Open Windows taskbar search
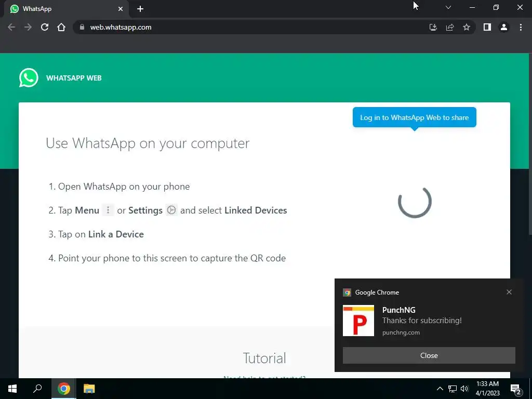Screen dimensions: 532x399 [37, 389]
